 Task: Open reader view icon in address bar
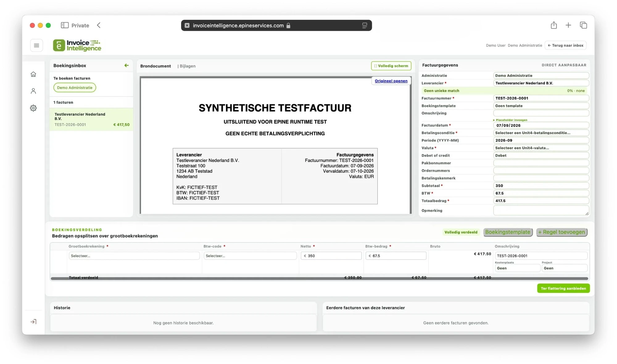(x=364, y=25)
